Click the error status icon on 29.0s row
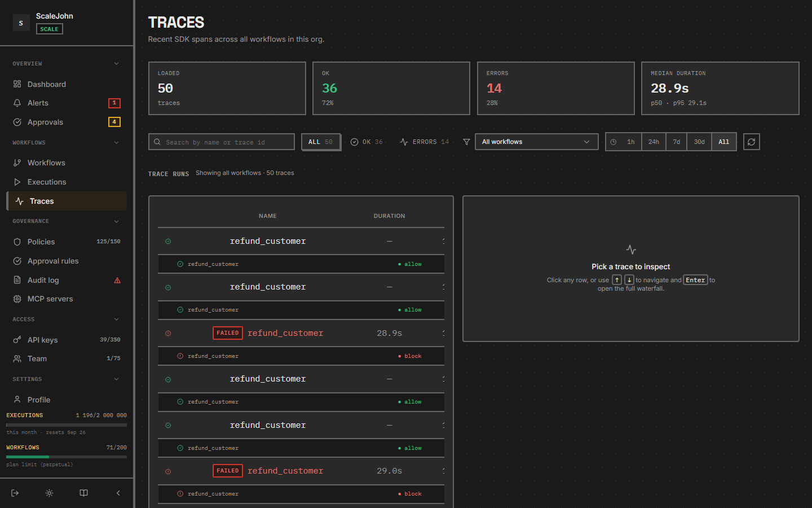 [x=168, y=471]
